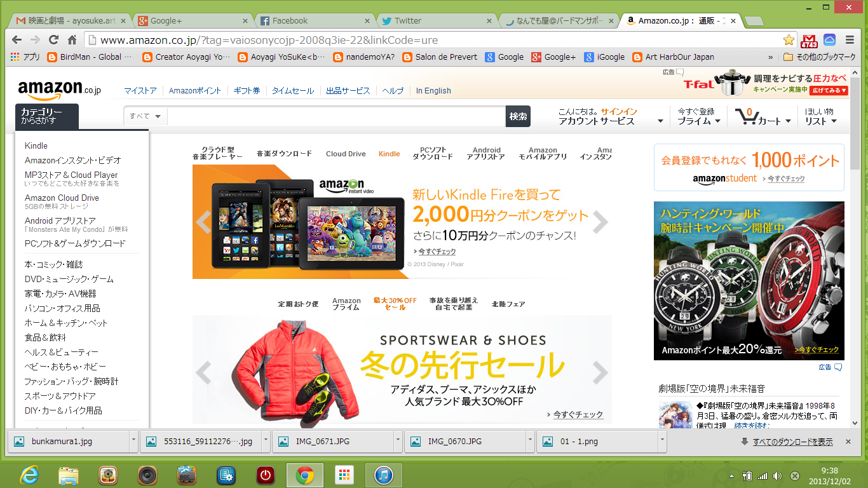Image resolution: width=868 pixels, height=488 pixels.
Task: Go to previous sportswear sale slide
Action: 203,373
